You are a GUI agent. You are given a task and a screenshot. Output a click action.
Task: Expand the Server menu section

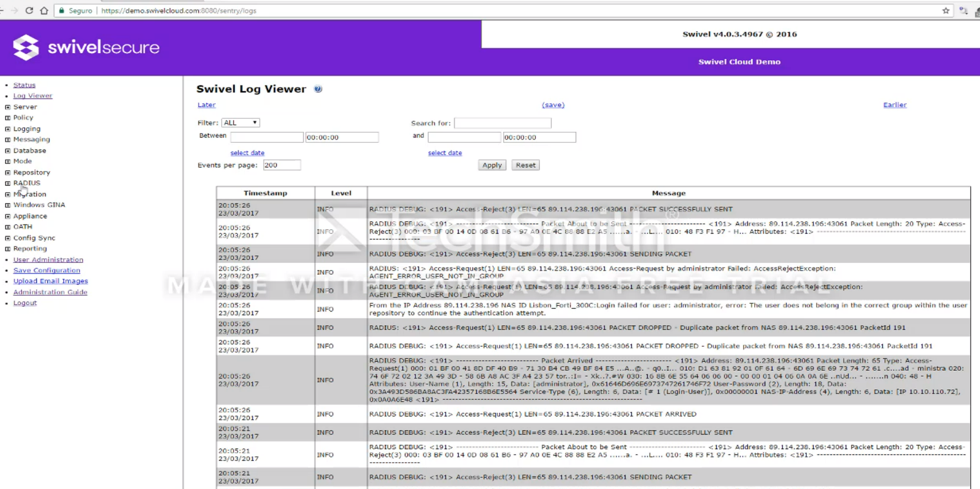click(x=8, y=107)
